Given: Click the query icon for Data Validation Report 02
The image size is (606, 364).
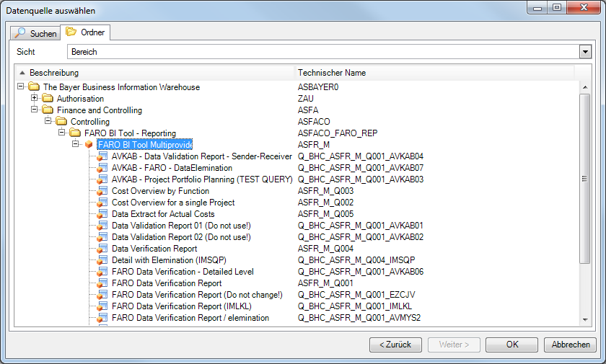Looking at the screenshot, I should (102, 237).
